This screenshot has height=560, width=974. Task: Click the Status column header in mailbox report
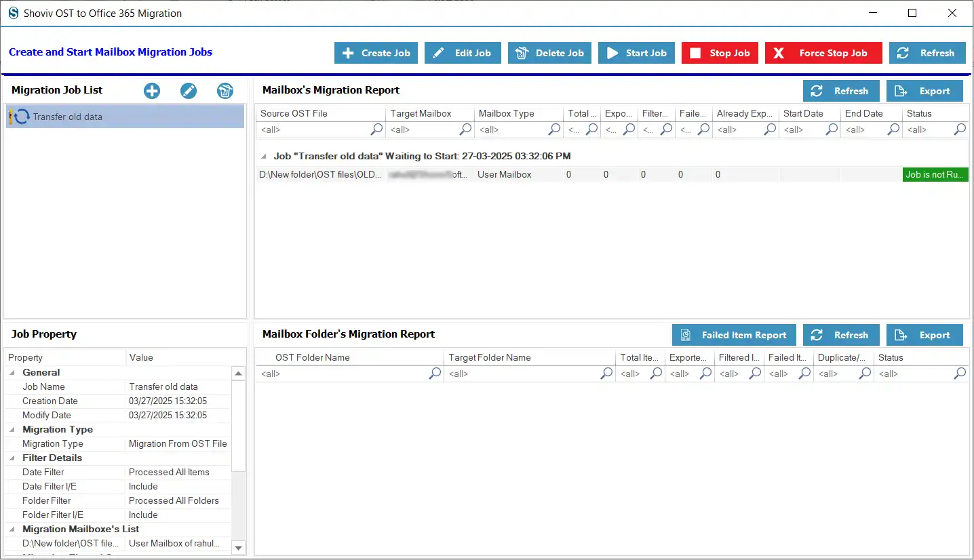click(x=935, y=113)
